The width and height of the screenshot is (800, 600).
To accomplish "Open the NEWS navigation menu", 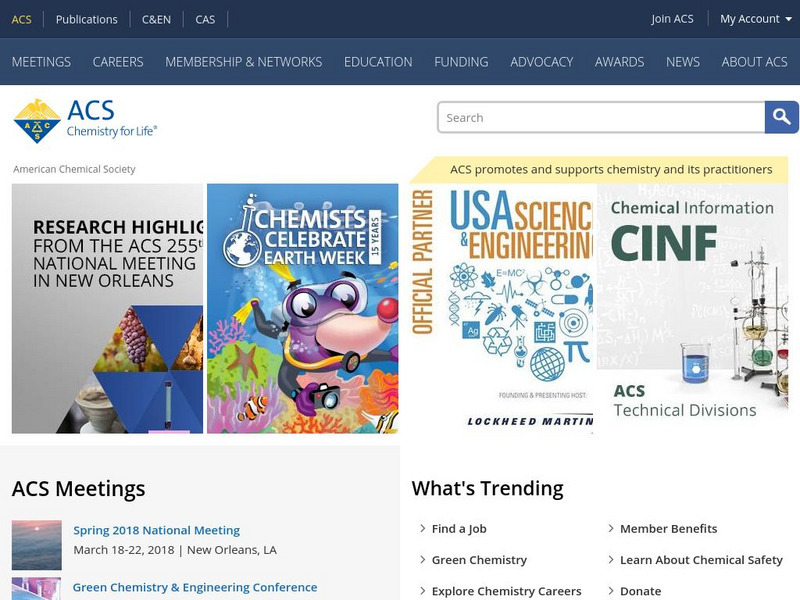I will pos(683,62).
